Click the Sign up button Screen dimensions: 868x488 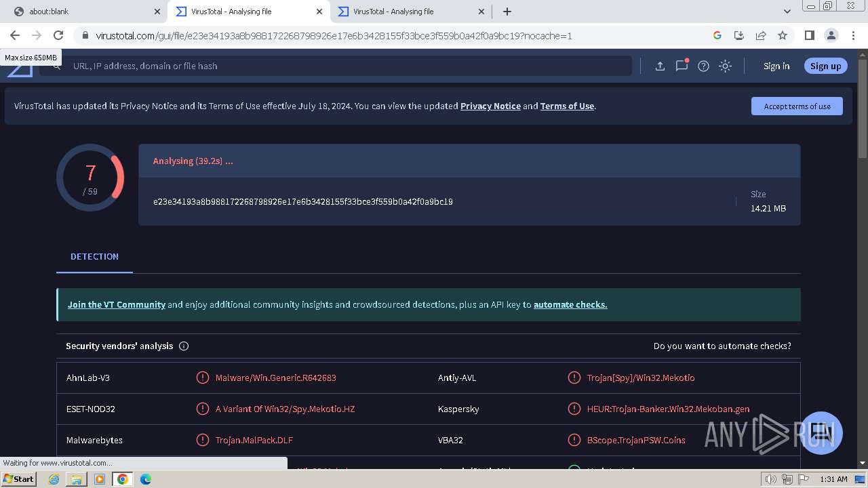(x=825, y=66)
